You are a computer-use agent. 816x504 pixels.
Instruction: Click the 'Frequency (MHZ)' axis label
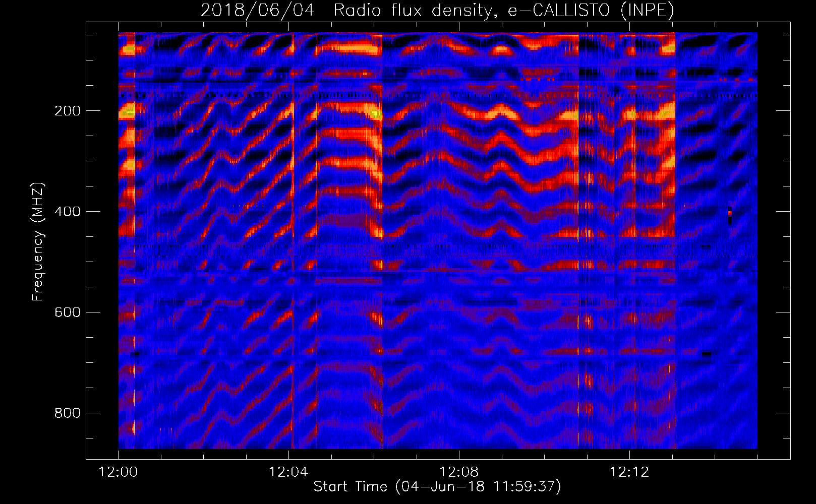coord(38,241)
